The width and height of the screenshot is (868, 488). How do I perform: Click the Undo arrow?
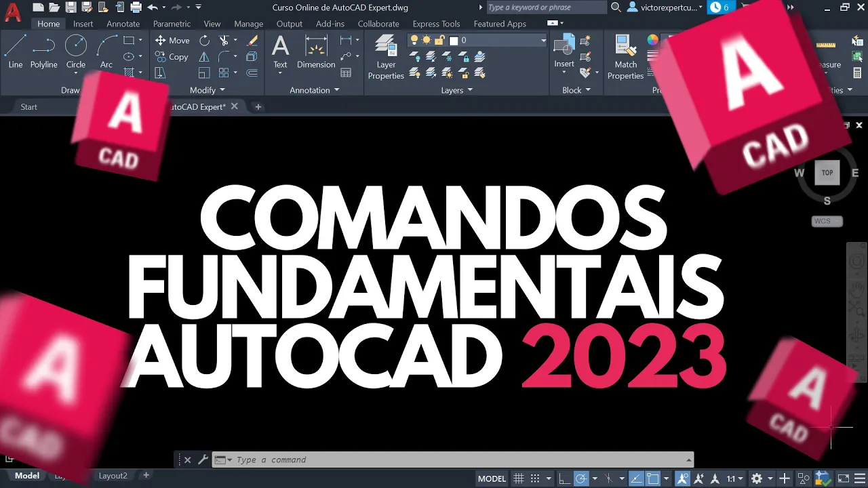click(153, 7)
